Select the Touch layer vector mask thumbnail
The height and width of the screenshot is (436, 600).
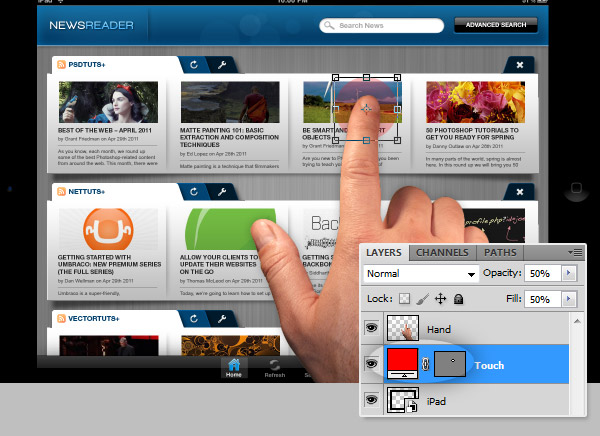(x=450, y=364)
